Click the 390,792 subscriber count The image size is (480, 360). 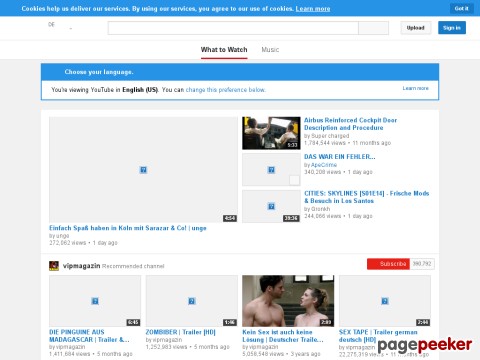click(x=422, y=264)
